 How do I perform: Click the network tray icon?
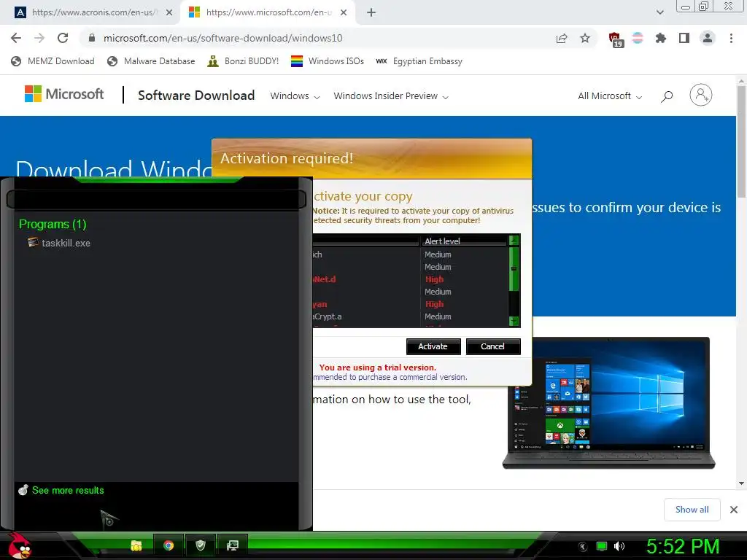coord(602,547)
